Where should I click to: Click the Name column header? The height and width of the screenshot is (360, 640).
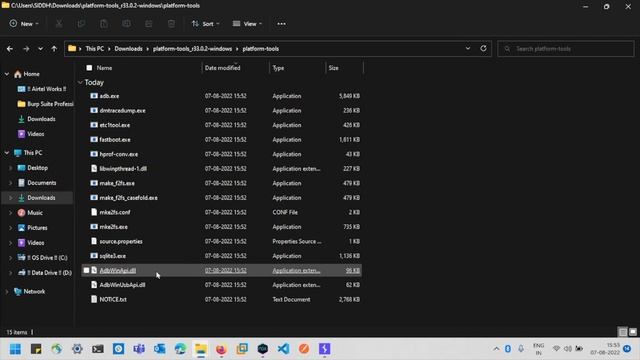click(104, 68)
